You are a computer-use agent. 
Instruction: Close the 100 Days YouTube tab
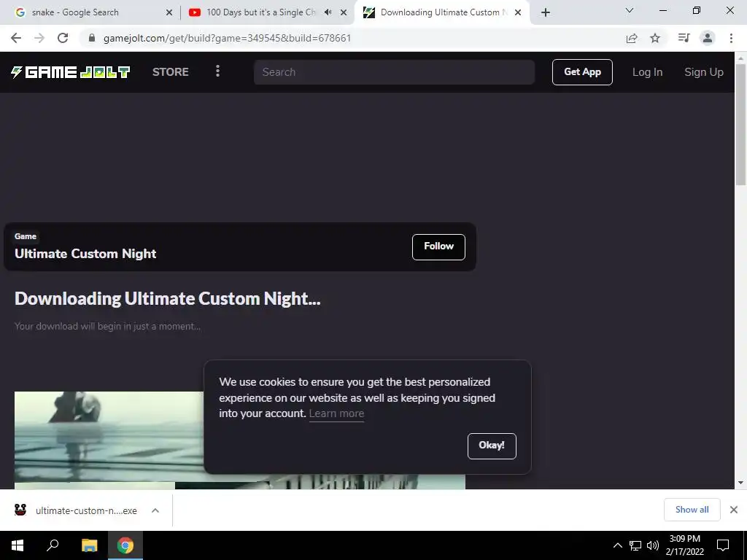(x=344, y=12)
